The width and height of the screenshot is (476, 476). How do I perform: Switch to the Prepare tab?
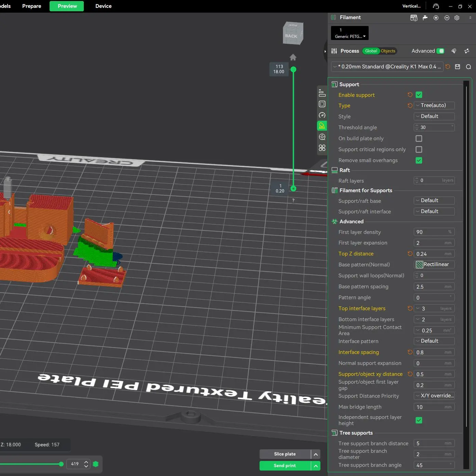point(32,6)
